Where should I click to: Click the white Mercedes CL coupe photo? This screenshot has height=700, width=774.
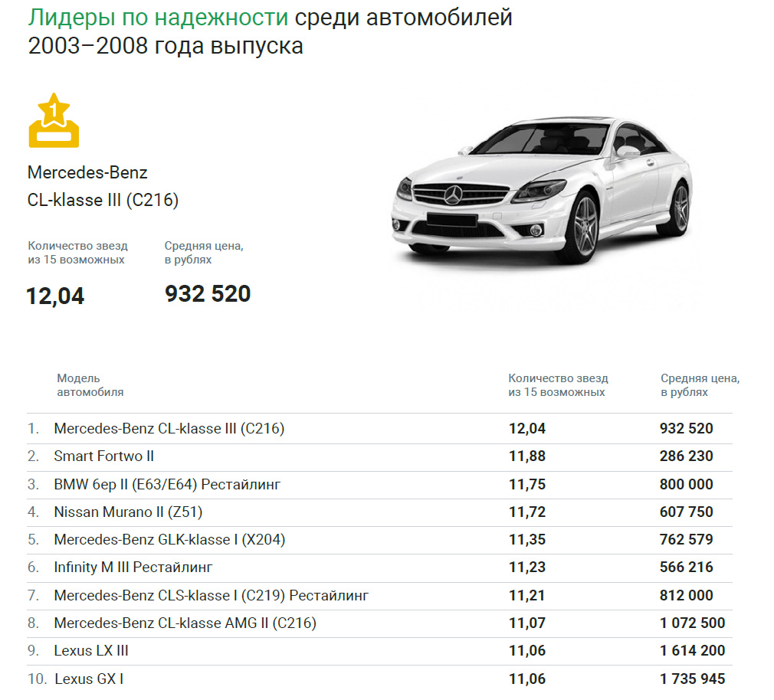click(542, 190)
